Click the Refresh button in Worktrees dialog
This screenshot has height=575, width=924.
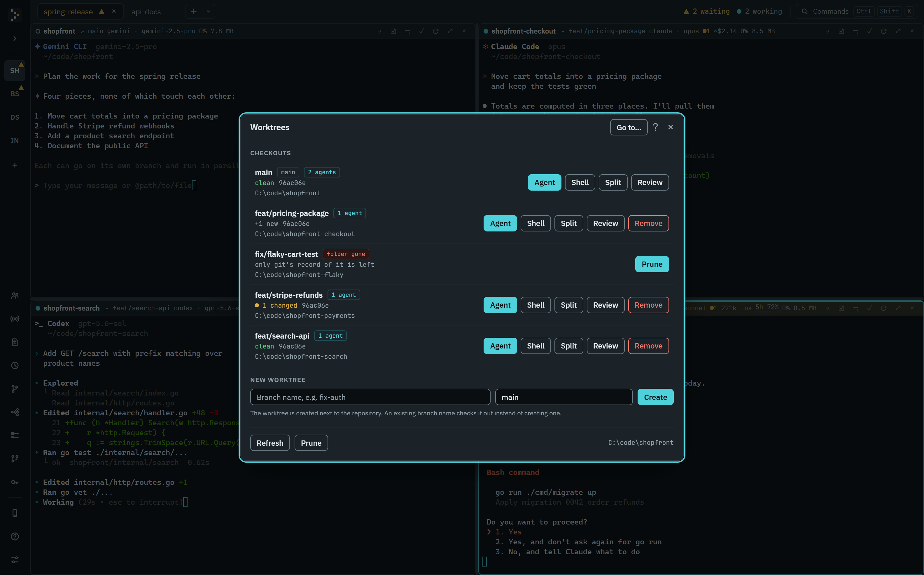point(270,443)
